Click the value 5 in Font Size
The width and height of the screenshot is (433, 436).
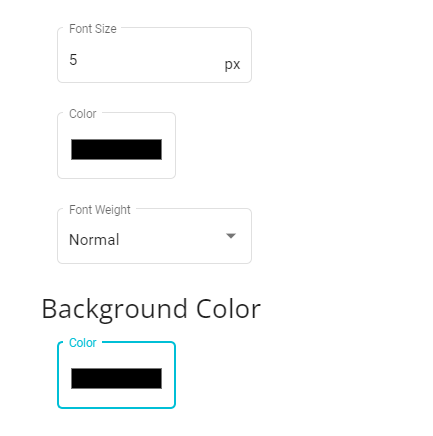[x=73, y=60]
